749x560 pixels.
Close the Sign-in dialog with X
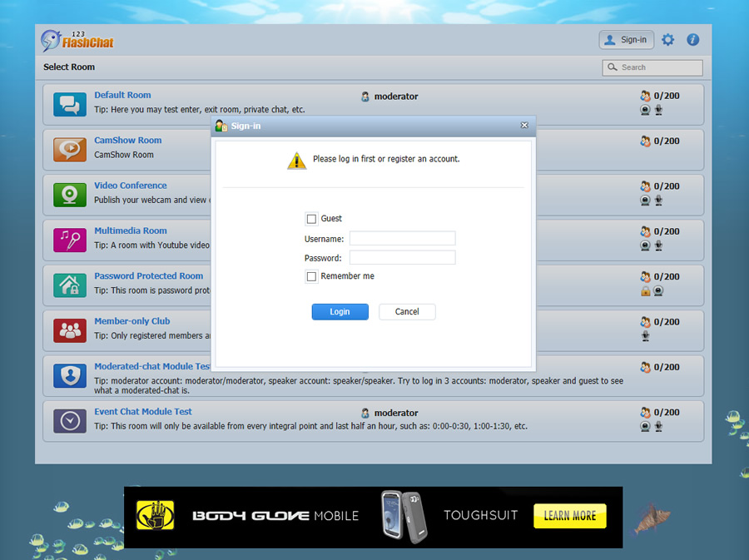click(524, 125)
